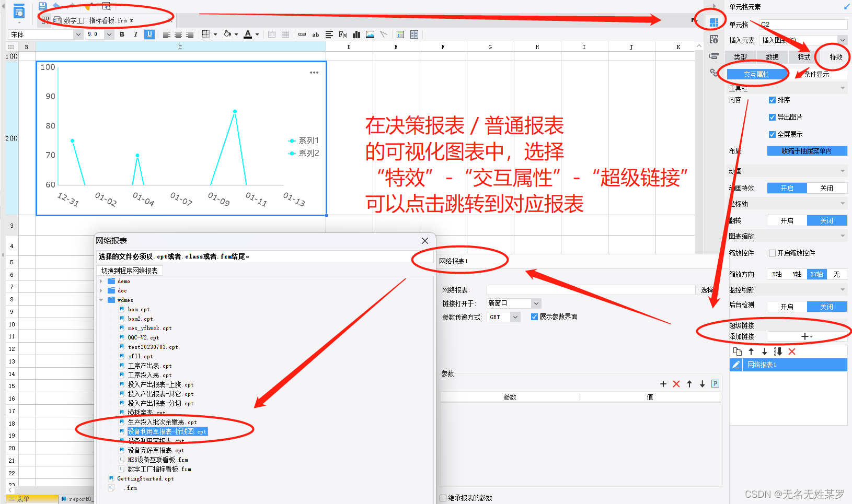Switch to the 样式 tab
This screenshot has height=504, width=852.
click(804, 57)
